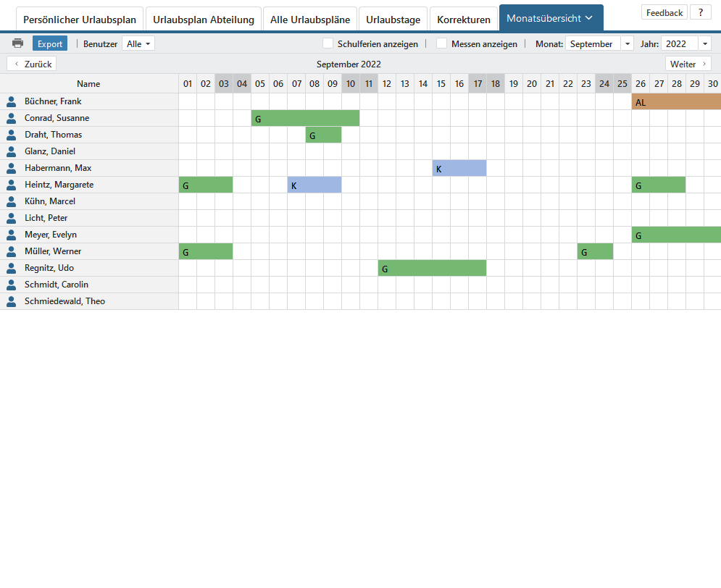The width and height of the screenshot is (721, 588).
Task: Click the printer icon in toolbar
Action: coord(17,43)
